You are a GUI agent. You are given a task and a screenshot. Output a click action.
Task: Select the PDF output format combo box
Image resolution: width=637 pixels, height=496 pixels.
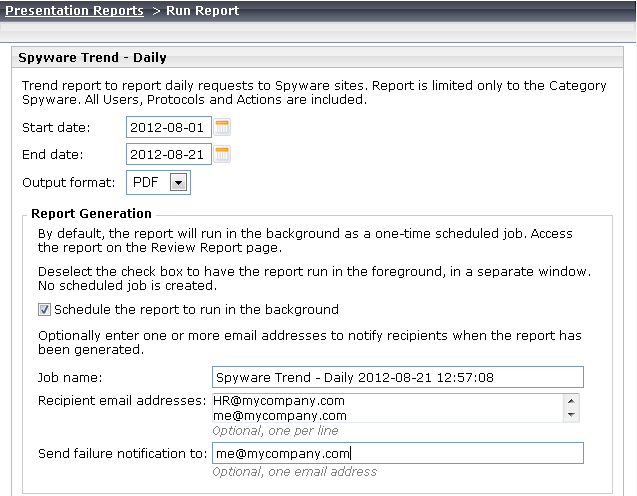[x=158, y=182]
